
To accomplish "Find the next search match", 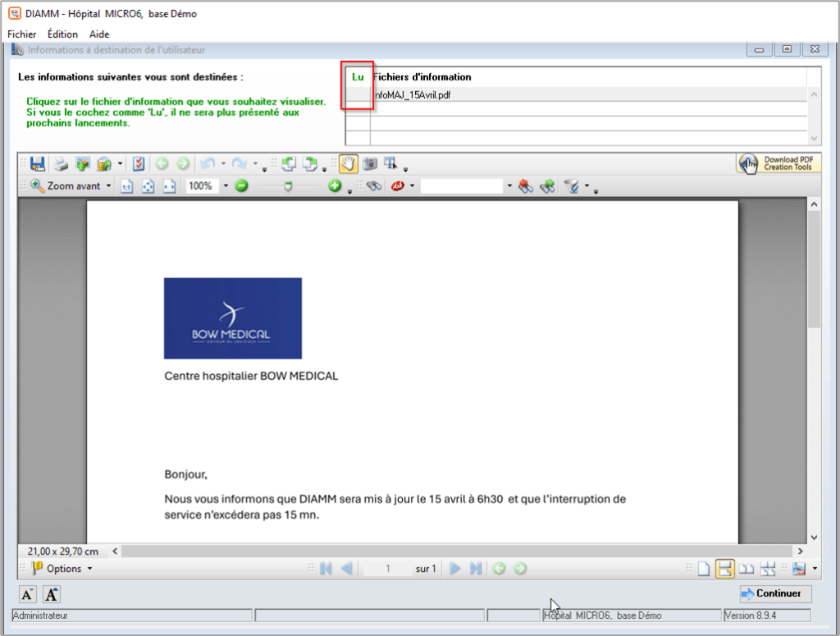I will coord(547,186).
